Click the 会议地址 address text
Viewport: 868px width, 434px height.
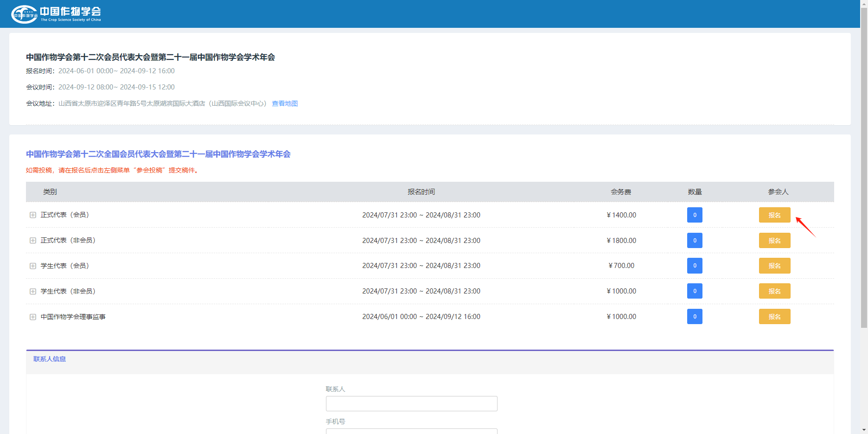coord(162,103)
